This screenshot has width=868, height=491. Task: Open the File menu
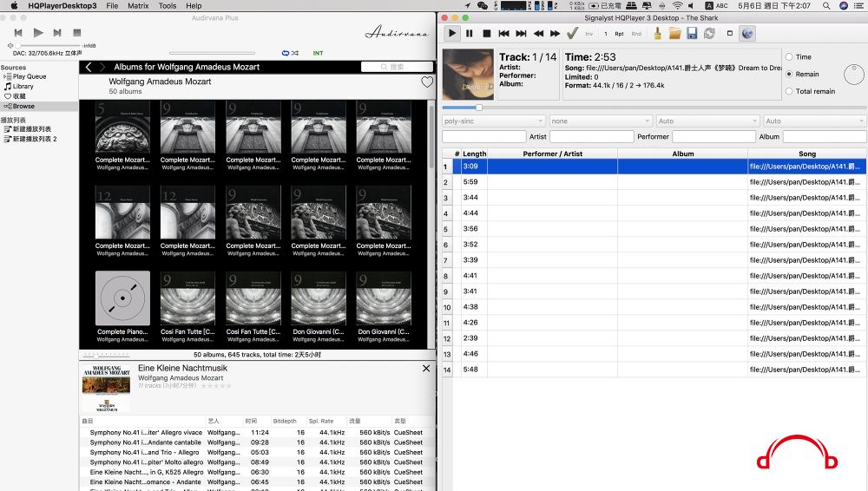[x=112, y=5]
